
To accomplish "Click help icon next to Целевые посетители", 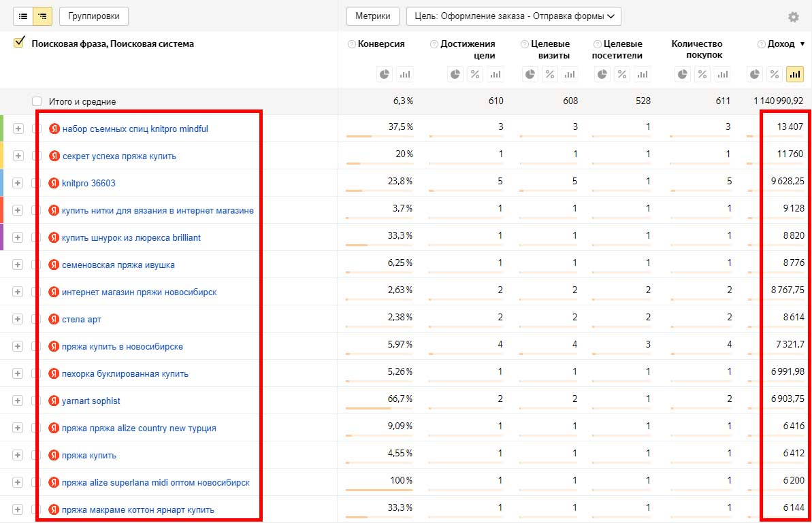I will point(597,44).
